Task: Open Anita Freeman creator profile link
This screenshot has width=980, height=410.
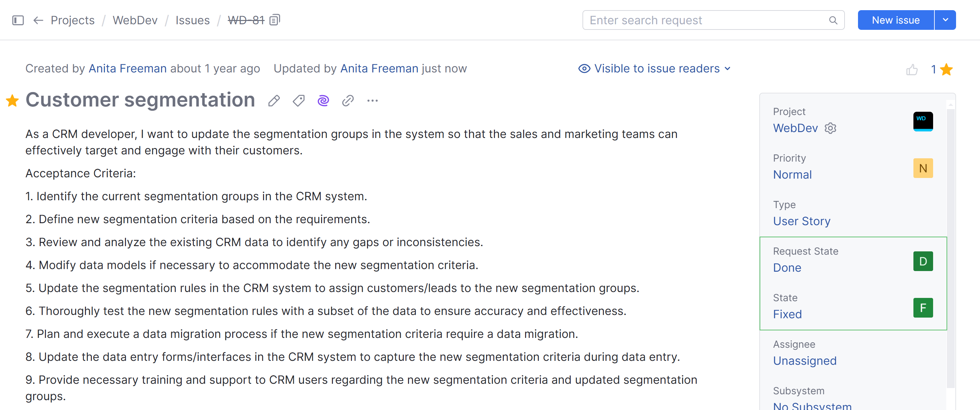Action: [128, 68]
